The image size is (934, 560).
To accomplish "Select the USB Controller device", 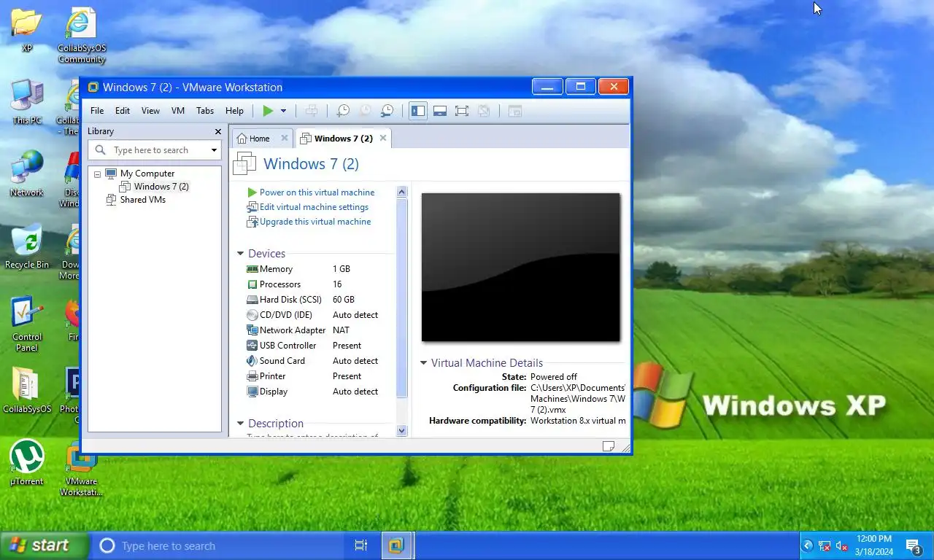I will coord(314,346).
